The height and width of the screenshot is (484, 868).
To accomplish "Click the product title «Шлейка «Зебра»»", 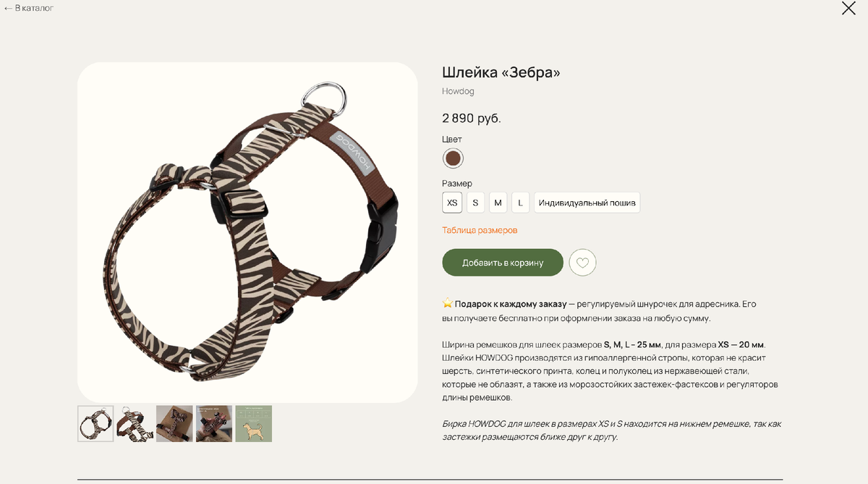I will [x=501, y=72].
